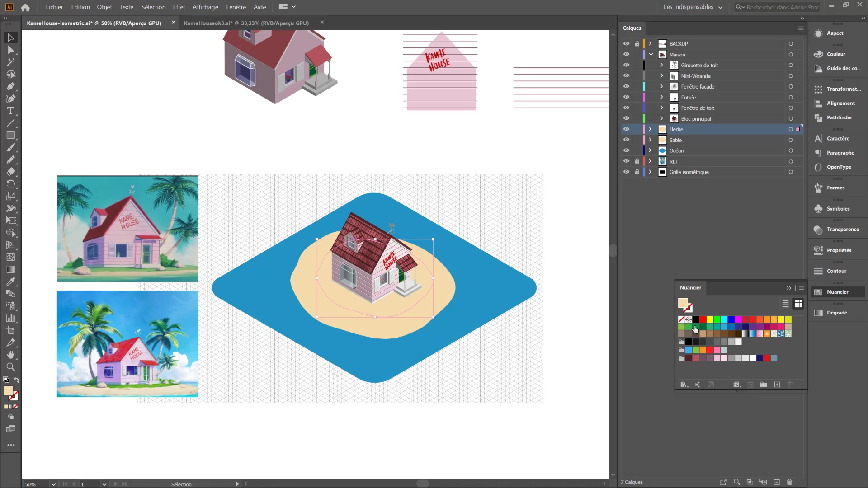Viewport: 868px width, 488px height.
Task: Select the Direct Selection tool
Action: [11, 50]
